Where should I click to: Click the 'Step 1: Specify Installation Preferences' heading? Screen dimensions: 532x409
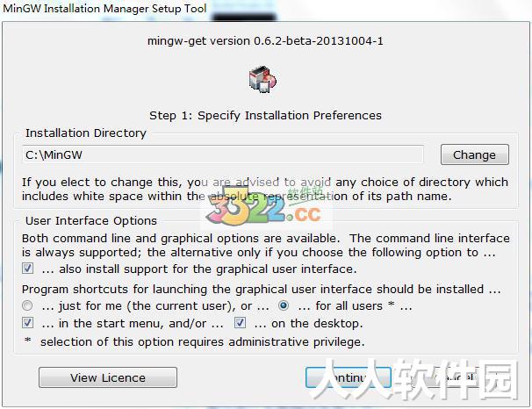[x=265, y=116]
